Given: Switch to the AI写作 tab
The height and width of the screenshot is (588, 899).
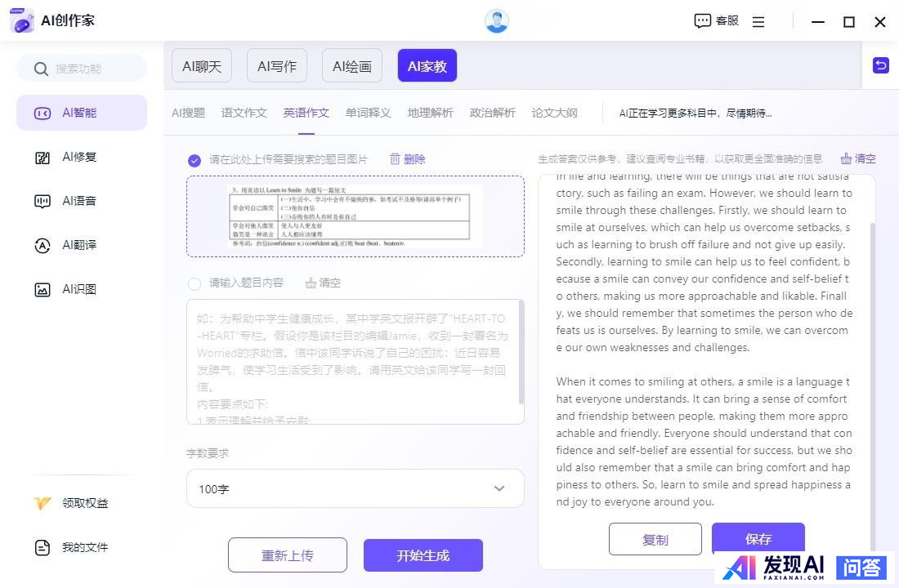Looking at the screenshot, I should [x=276, y=66].
